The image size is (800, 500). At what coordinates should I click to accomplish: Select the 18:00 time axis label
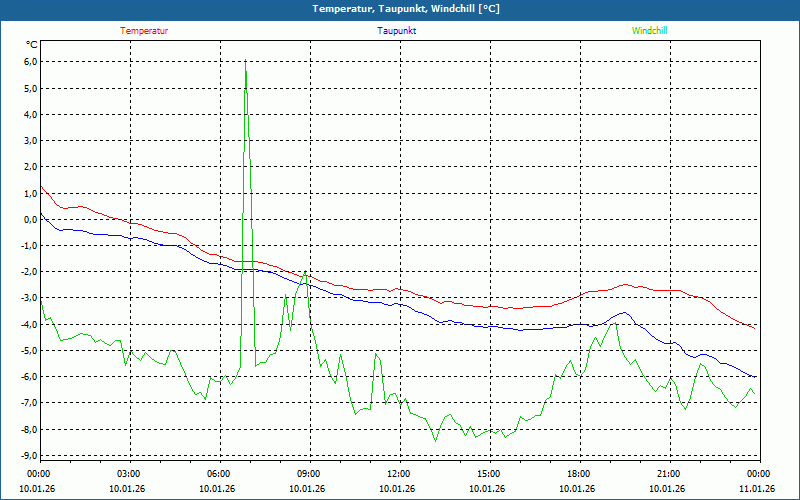[x=579, y=473]
